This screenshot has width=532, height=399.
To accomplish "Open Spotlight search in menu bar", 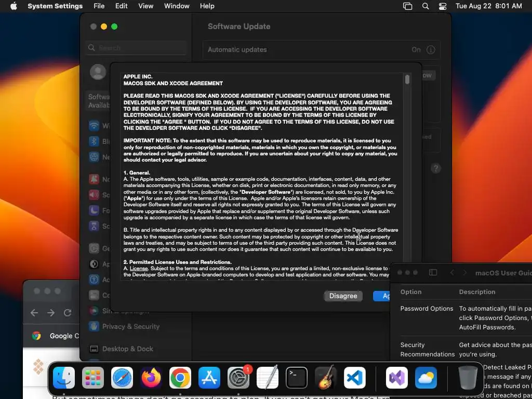I will [x=425, y=6].
